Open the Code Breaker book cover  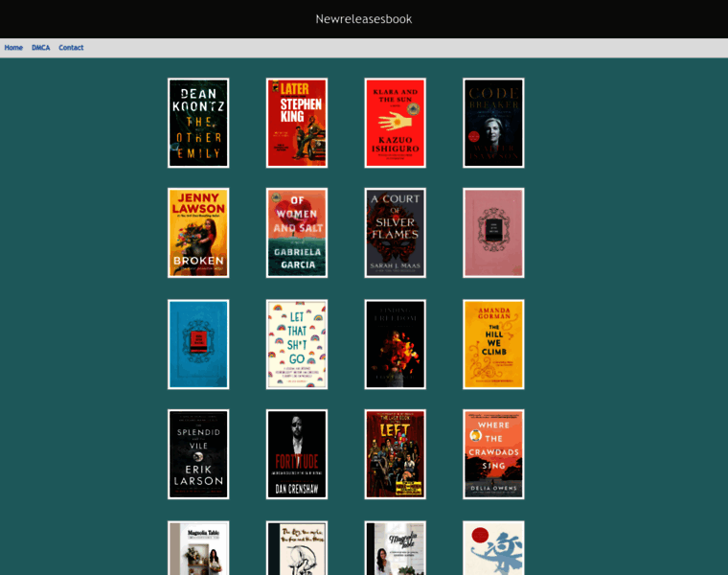493,123
